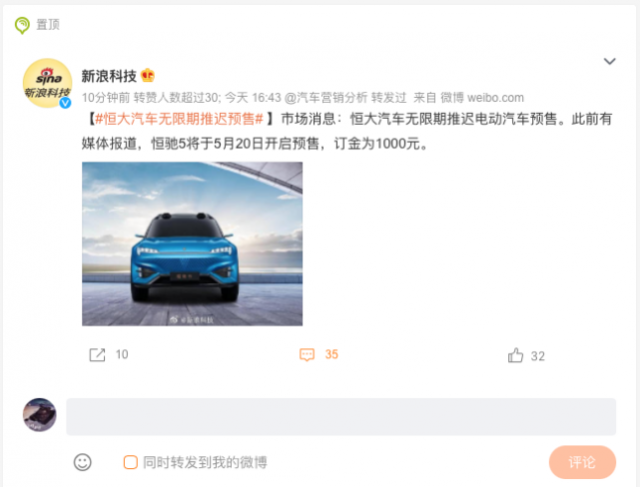The width and height of the screenshot is (640, 487).
Task: Click inside the comment input box
Action: 341,417
